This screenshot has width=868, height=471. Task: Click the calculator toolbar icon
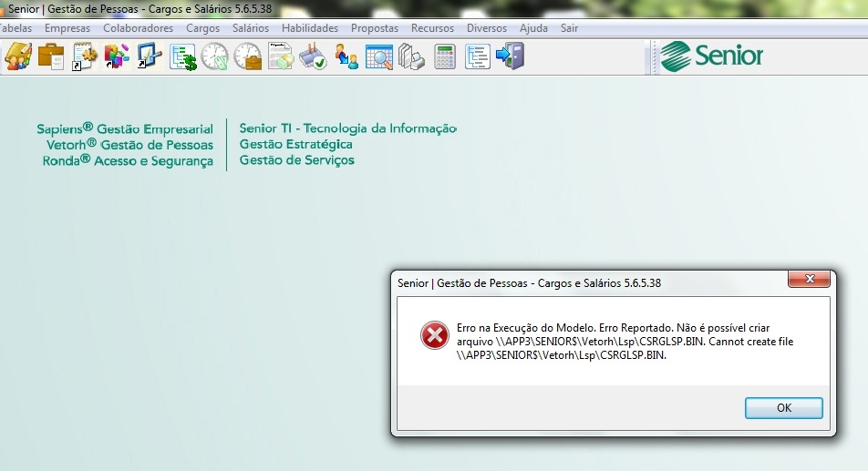(444, 56)
